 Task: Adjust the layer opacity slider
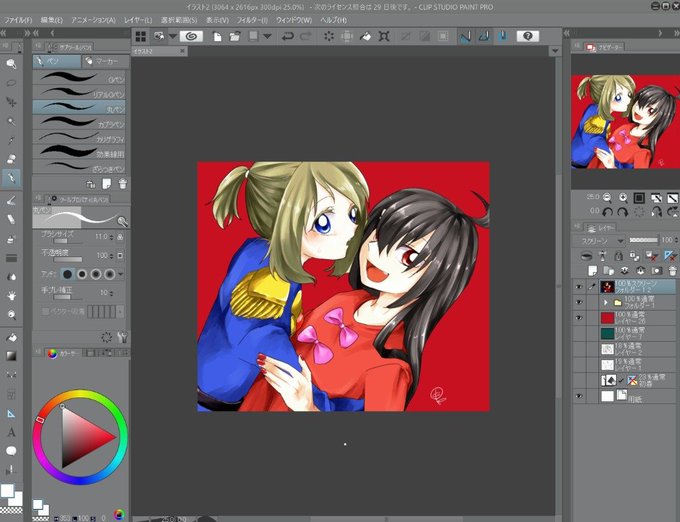(x=644, y=240)
